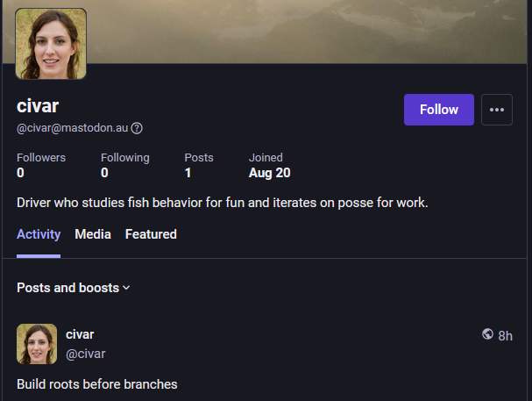Click the civar display name on the post

point(80,334)
